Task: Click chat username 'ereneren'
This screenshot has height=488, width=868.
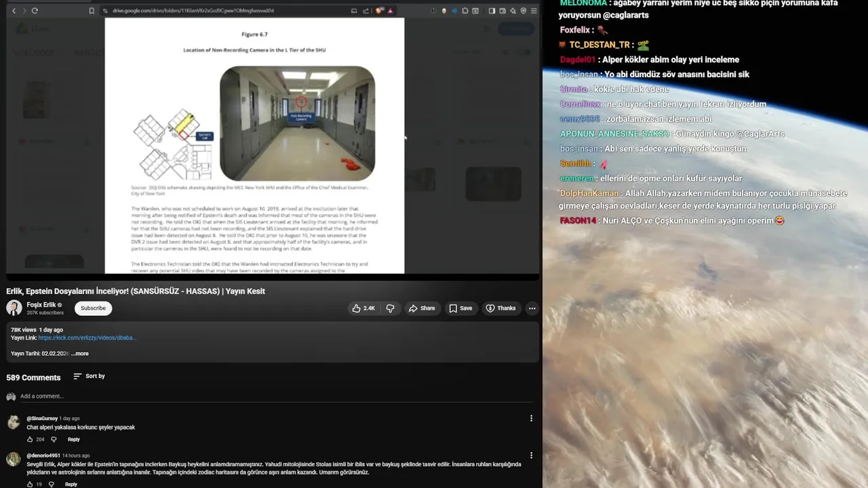Action: point(577,179)
